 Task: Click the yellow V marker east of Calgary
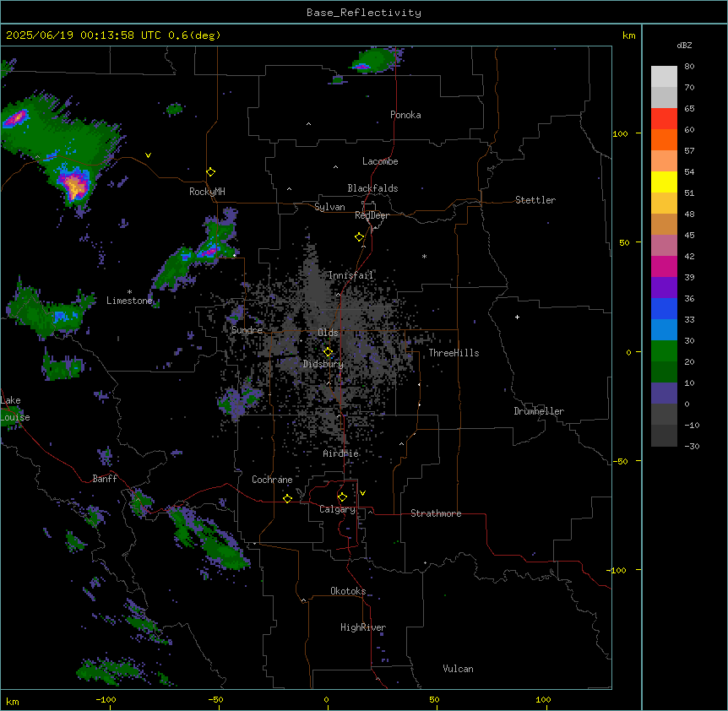[x=362, y=493]
